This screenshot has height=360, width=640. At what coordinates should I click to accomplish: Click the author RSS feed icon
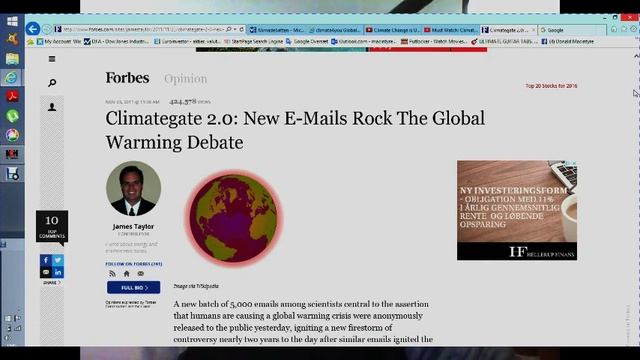tap(113, 273)
